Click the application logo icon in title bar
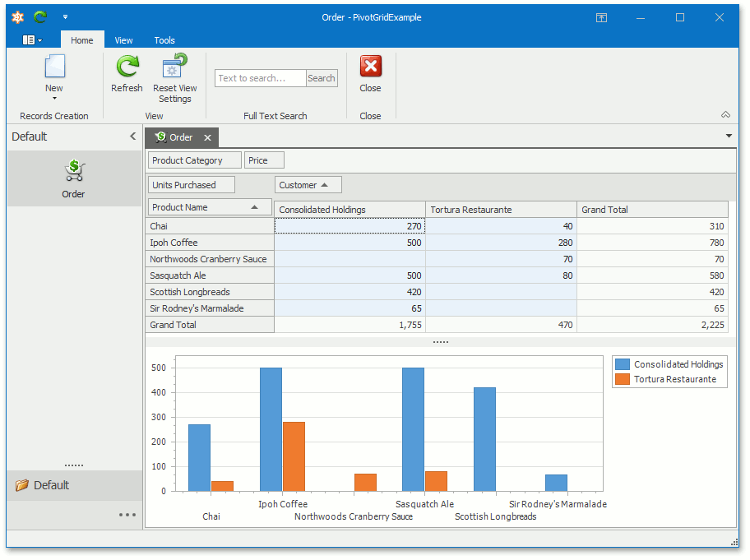The height and width of the screenshot is (560, 750). (x=18, y=17)
